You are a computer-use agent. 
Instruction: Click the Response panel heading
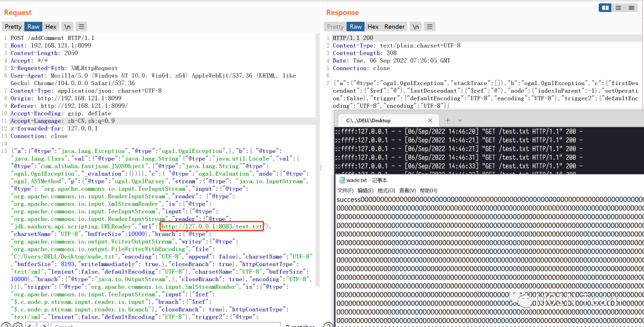(x=342, y=13)
